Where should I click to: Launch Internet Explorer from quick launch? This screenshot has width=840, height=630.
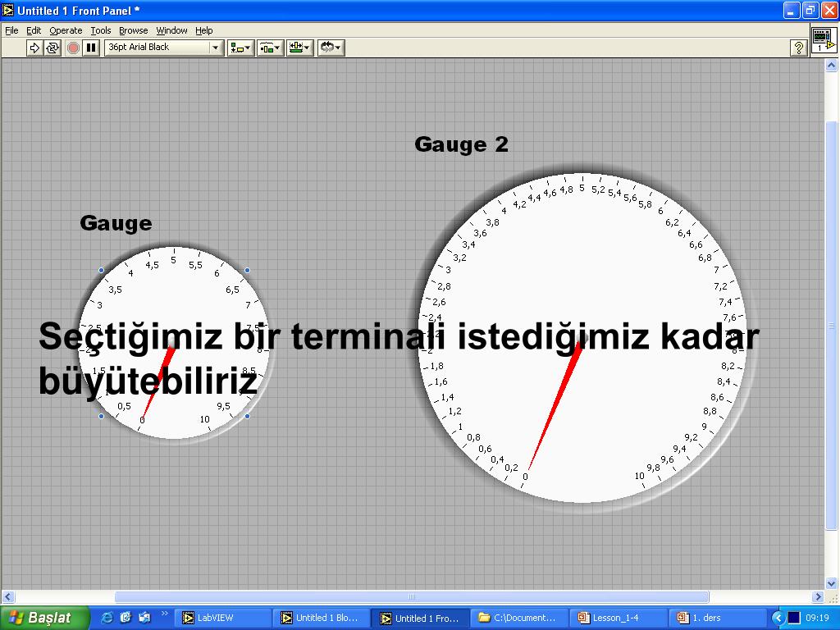(x=107, y=618)
